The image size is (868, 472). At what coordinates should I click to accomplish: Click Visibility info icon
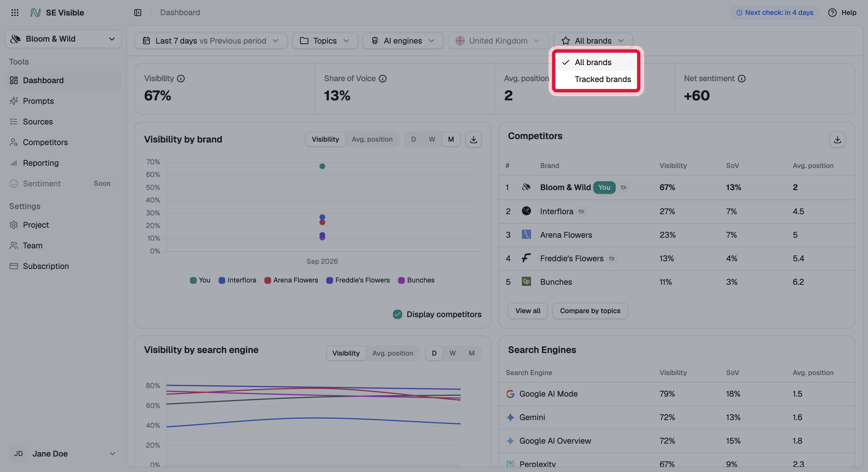[181, 79]
